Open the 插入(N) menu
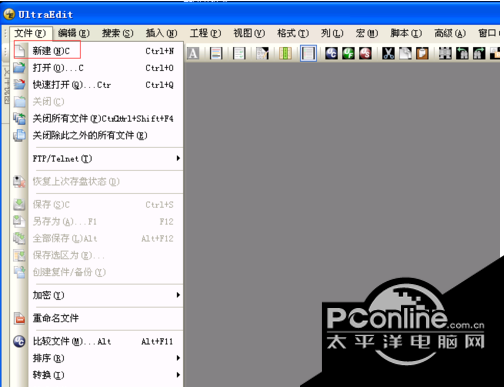This screenshot has width=504, height=387. [161, 33]
